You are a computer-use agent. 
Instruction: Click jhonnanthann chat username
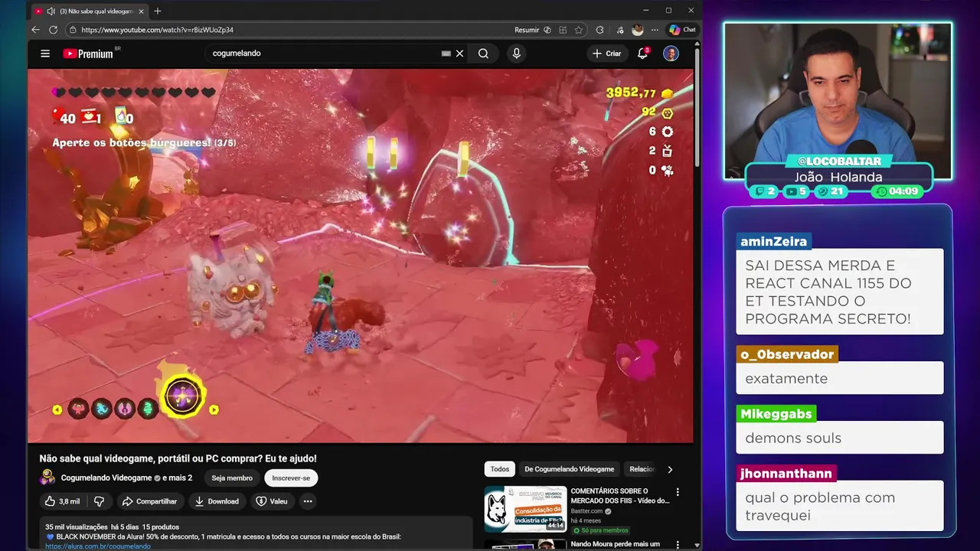(786, 474)
